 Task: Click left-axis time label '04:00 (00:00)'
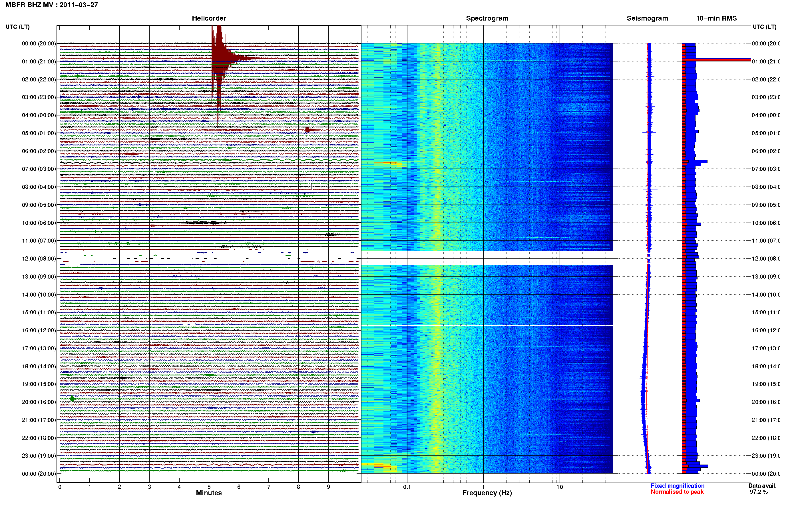(39, 115)
